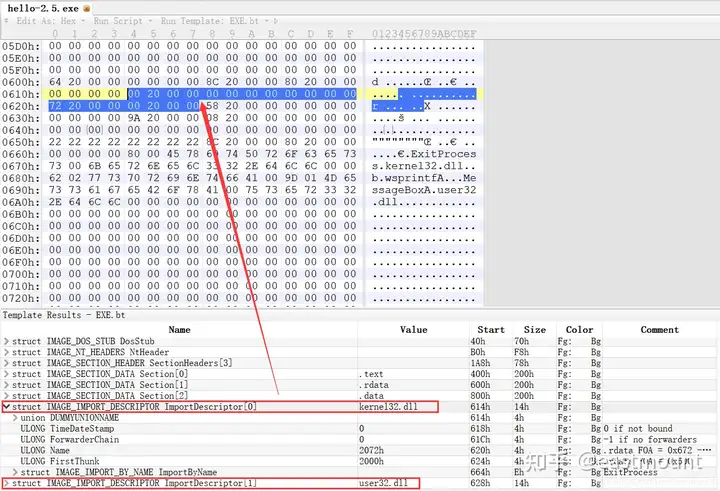The image size is (720, 491).
Task: Click the toolbar options handle left of Edit As
Action: tap(6, 21)
